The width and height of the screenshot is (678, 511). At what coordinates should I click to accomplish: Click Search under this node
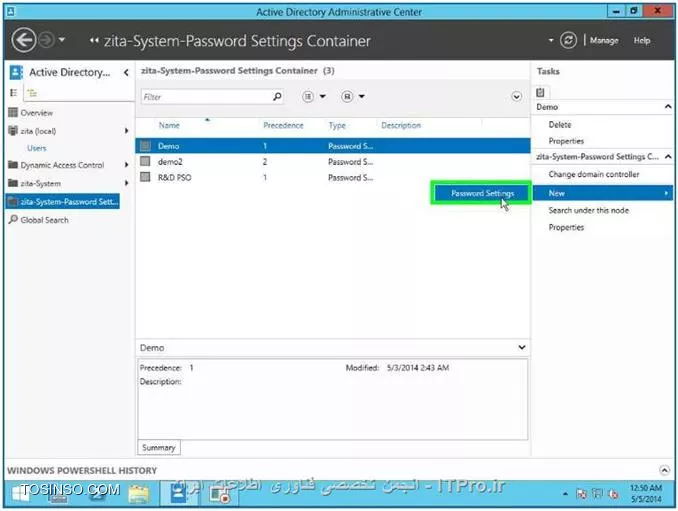pos(588,210)
